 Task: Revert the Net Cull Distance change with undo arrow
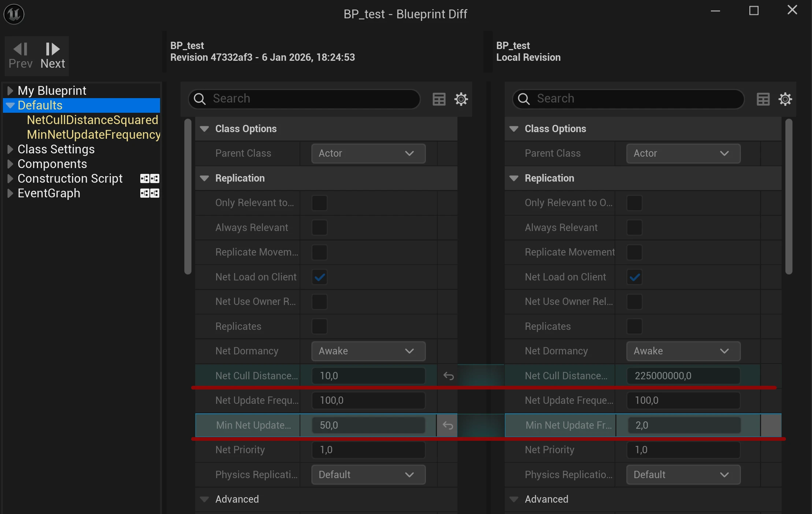[448, 376]
